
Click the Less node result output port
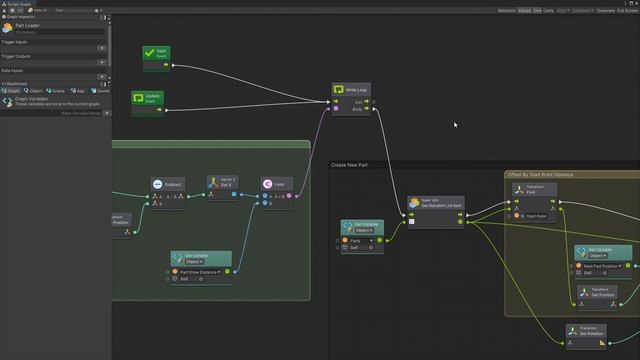289,196
